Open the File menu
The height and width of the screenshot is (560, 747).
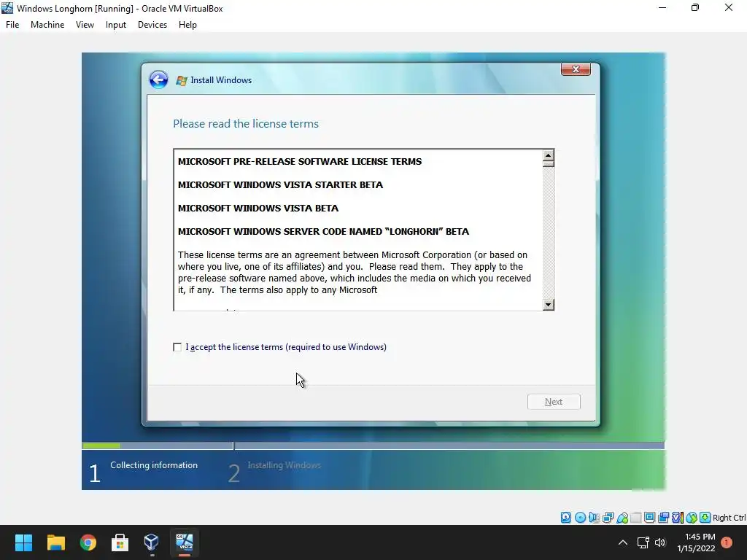[12, 25]
